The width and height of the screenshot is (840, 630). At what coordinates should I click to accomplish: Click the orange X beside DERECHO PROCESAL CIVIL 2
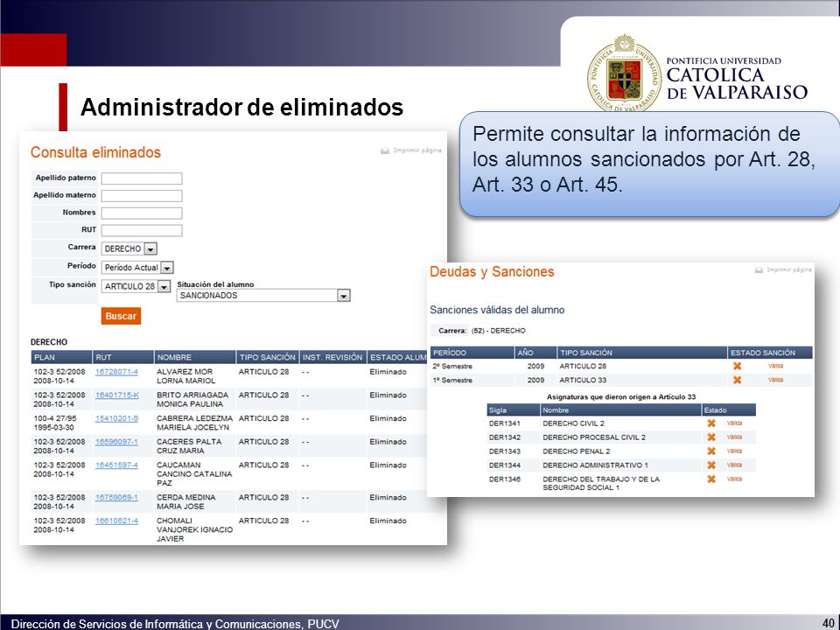pyautogui.click(x=710, y=437)
